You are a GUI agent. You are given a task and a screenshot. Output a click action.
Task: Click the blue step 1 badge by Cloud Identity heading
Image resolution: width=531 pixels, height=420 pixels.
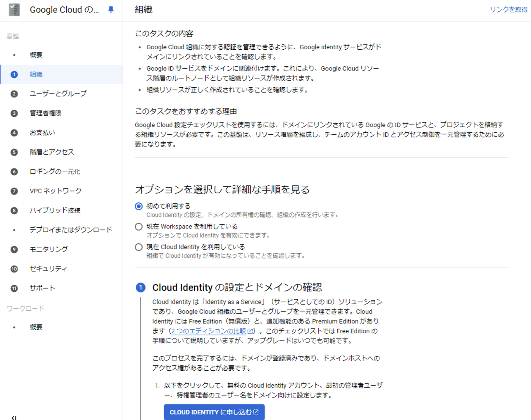[141, 288]
